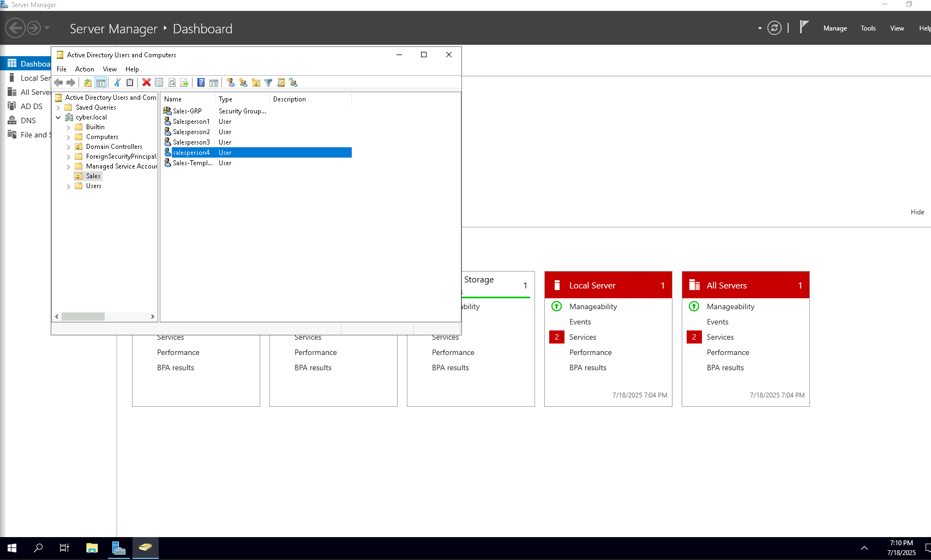
Task: Expand the Domain Controllers OU
Action: [x=69, y=147]
